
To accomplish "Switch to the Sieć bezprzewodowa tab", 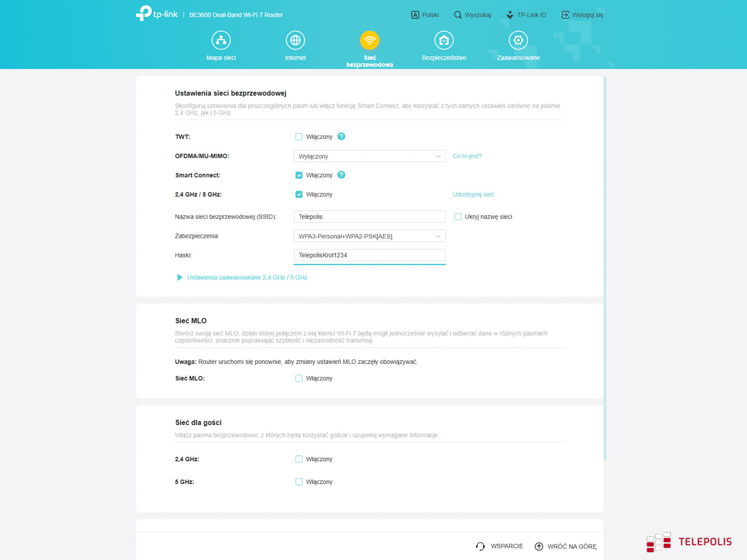I will point(370,41).
